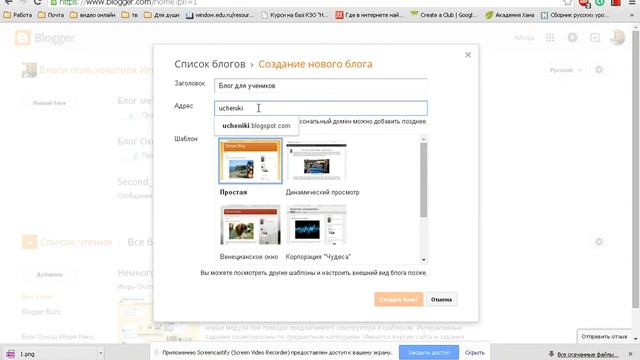Select the Простая template thumbnail
Viewport: 640px width, 360px height.
coord(250,161)
